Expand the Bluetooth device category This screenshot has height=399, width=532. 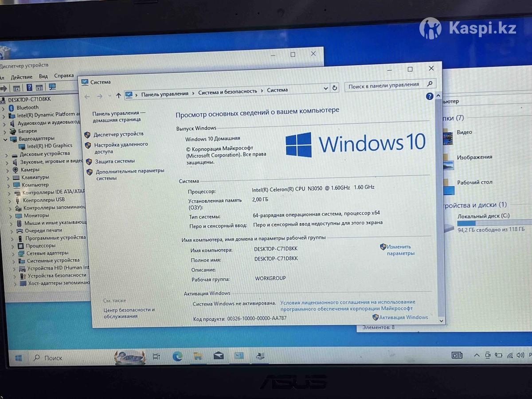(4, 108)
